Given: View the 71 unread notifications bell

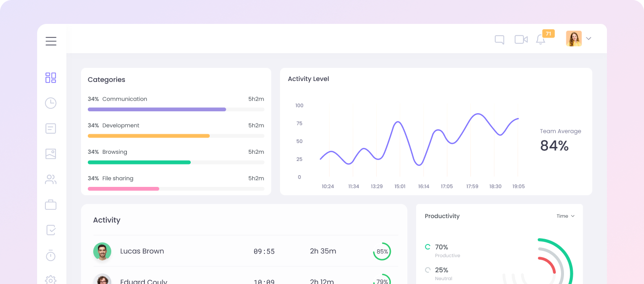Looking at the screenshot, I should pyautogui.click(x=541, y=40).
